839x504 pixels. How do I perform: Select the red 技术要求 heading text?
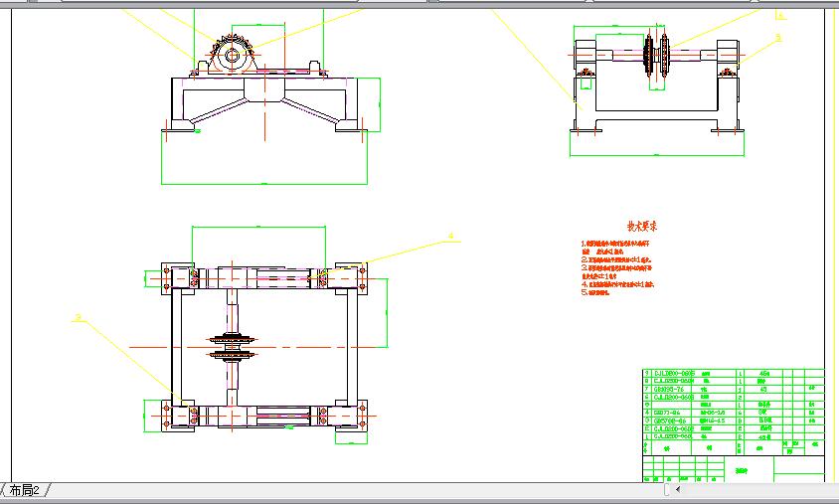642,226
